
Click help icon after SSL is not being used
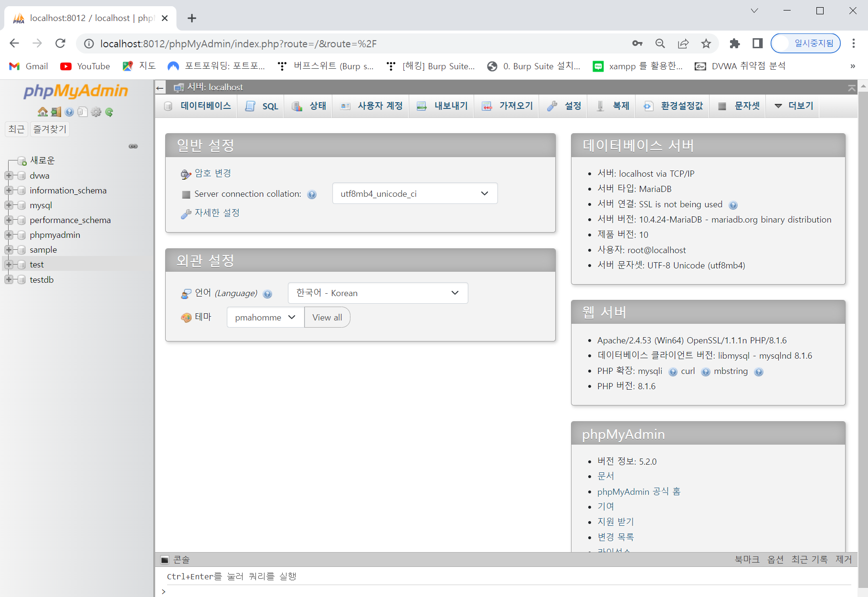(733, 205)
